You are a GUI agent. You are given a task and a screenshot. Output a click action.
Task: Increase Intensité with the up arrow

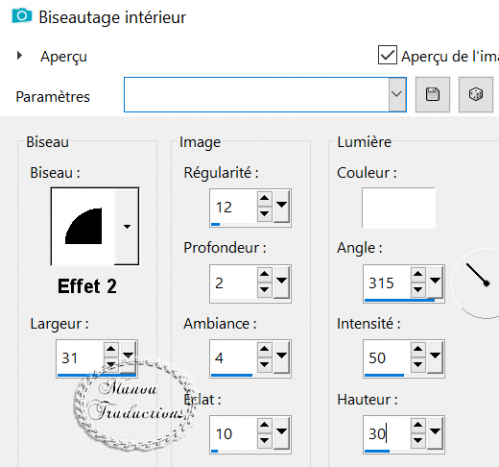pos(418,349)
